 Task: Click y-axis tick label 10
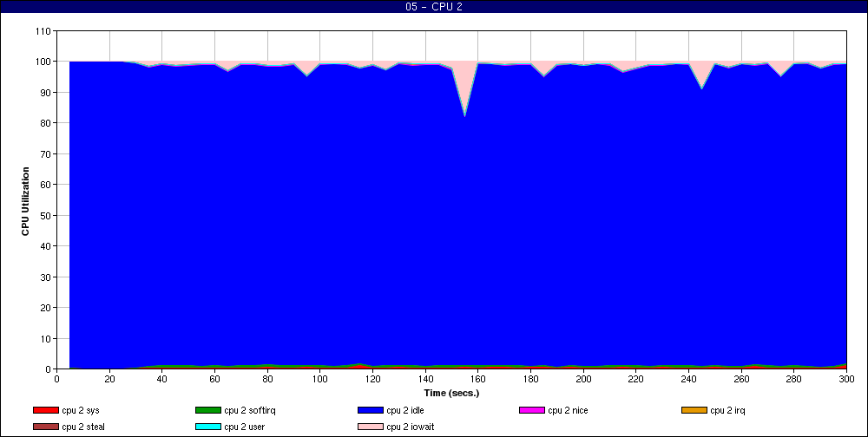click(45, 338)
